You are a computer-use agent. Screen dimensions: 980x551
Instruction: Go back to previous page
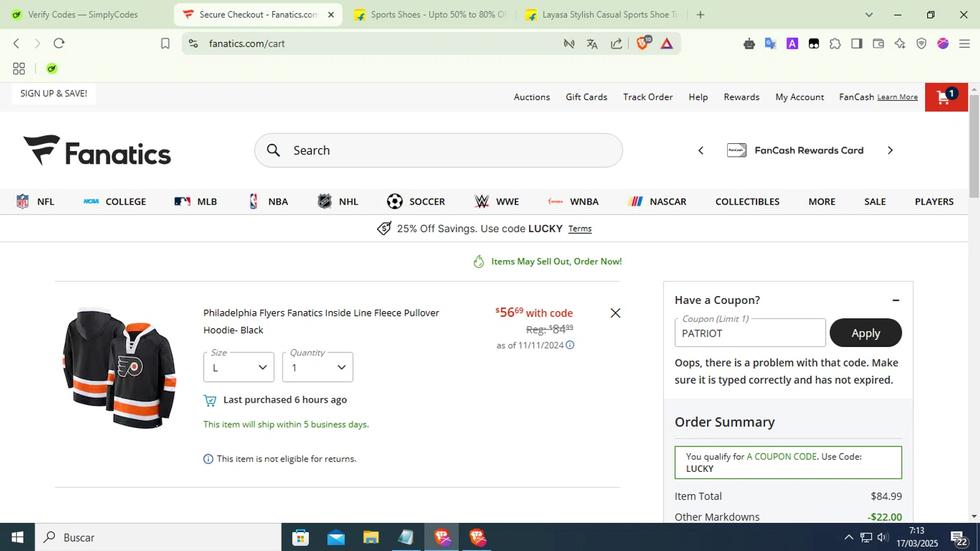coord(16,43)
